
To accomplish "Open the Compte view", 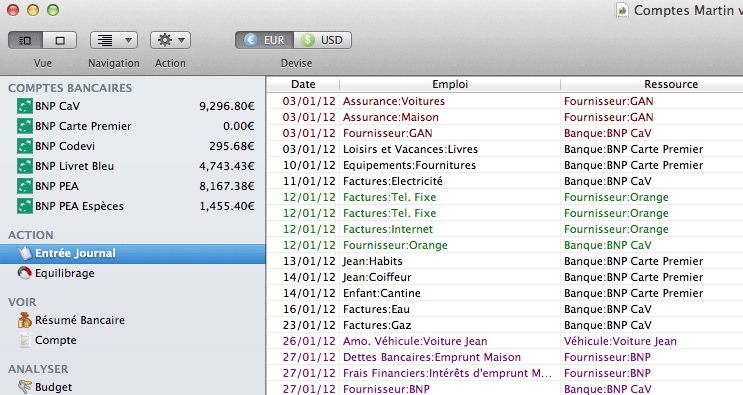I will [55, 340].
